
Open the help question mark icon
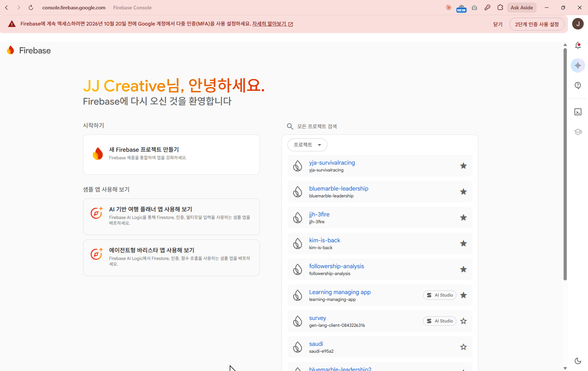(x=578, y=85)
